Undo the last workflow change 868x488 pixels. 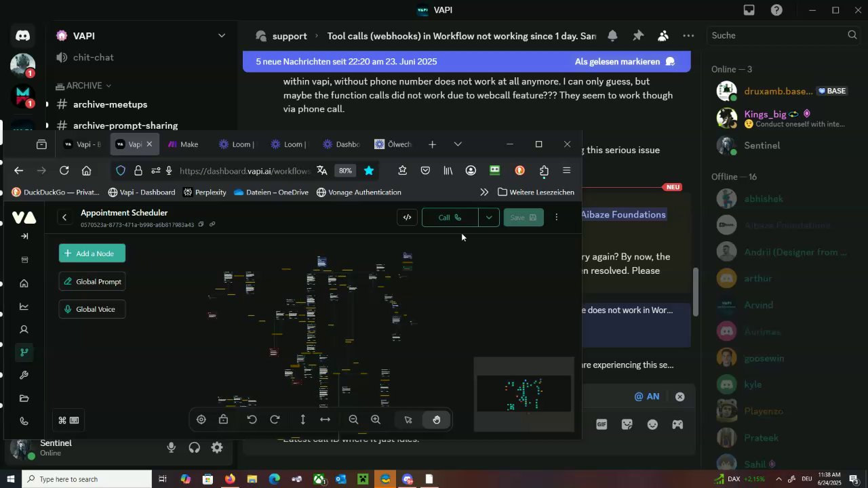[252, 420]
